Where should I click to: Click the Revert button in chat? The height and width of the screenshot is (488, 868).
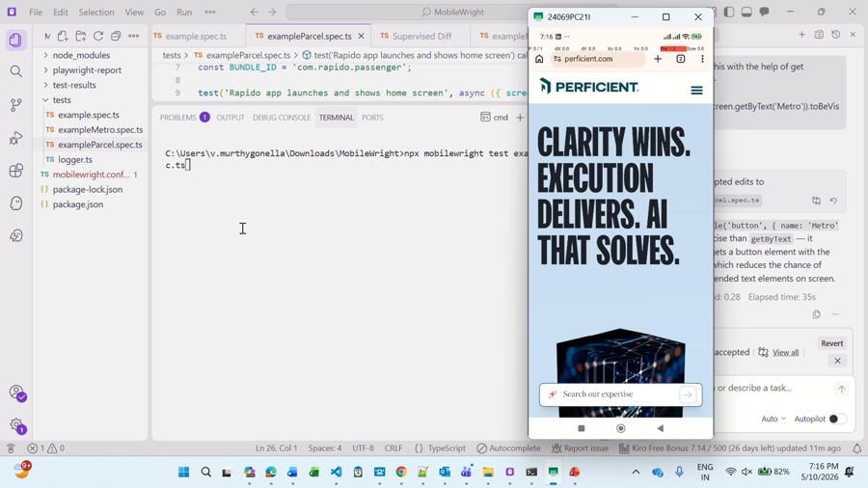click(831, 343)
